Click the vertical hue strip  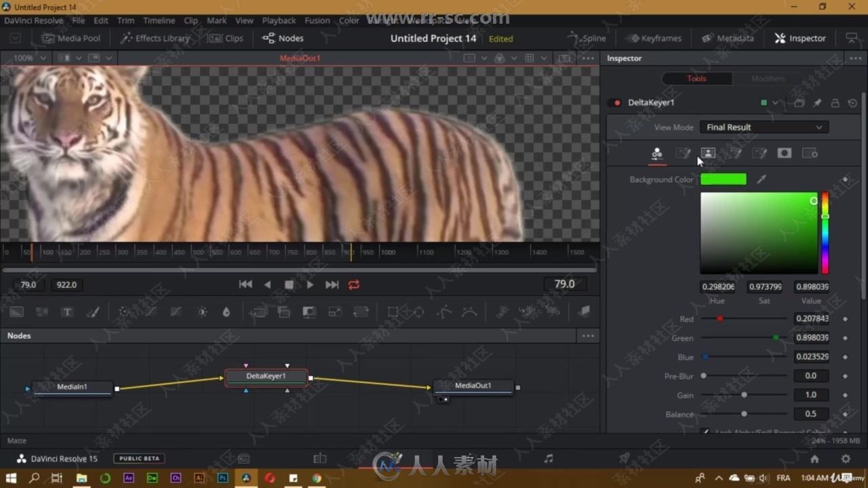[825, 233]
